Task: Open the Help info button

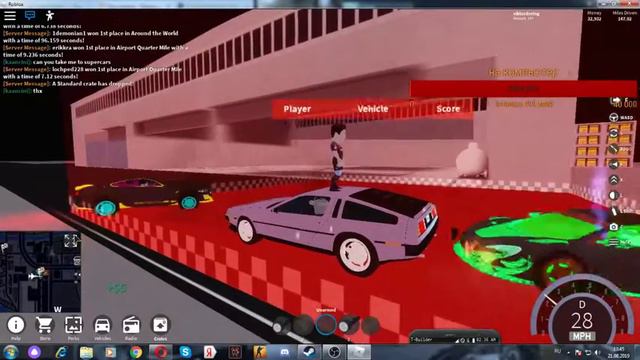Action: pos(16,325)
